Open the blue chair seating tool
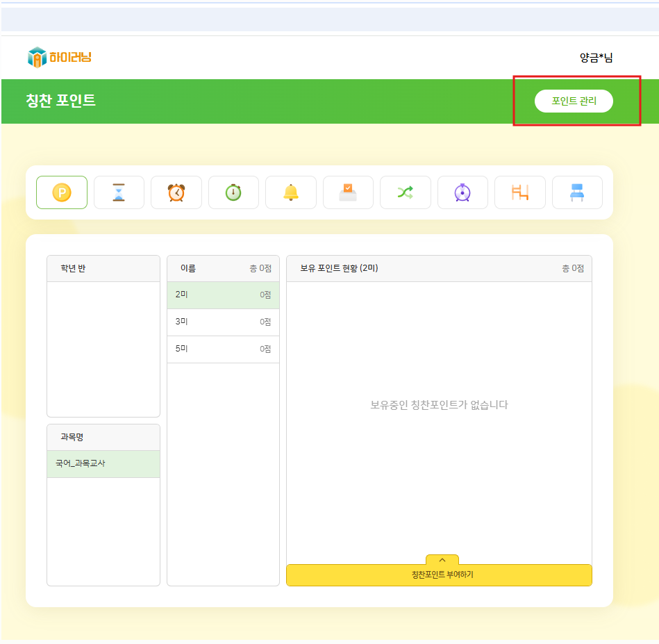Viewport: 659px width, 644px height. (x=577, y=192)
